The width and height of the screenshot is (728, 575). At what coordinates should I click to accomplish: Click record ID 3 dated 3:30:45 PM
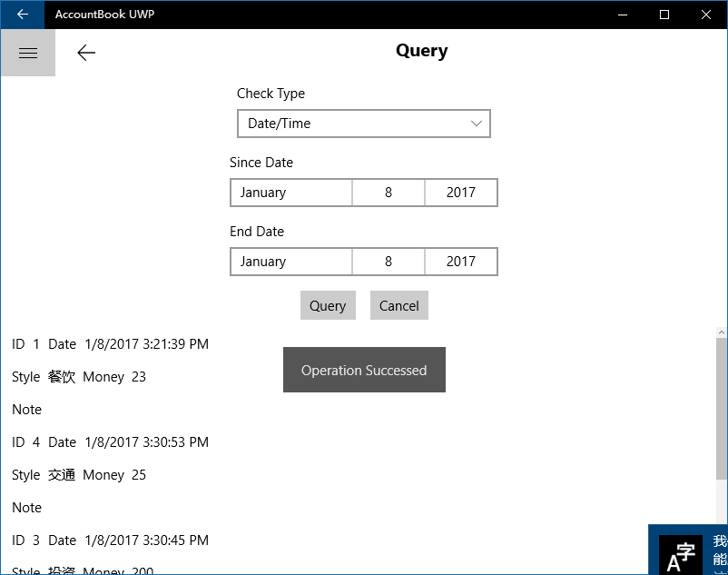click(x=109, y=540)
